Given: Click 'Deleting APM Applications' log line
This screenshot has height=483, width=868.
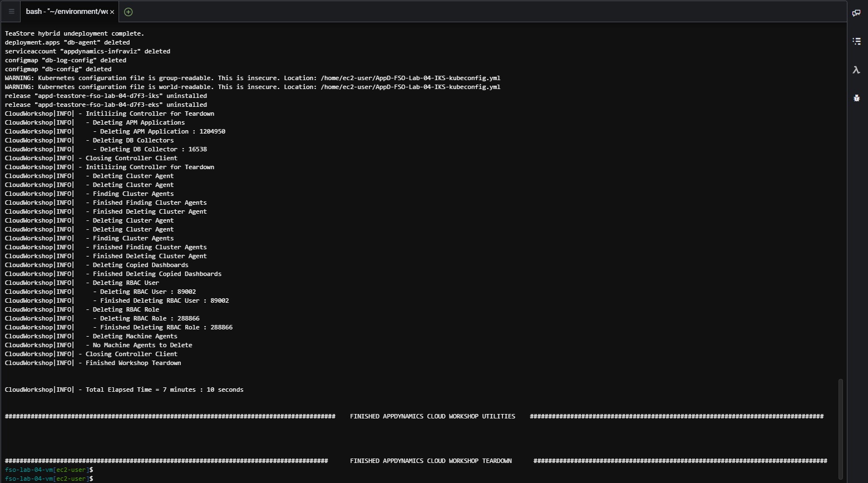Looking at the screenshot, I should [95, 122].
